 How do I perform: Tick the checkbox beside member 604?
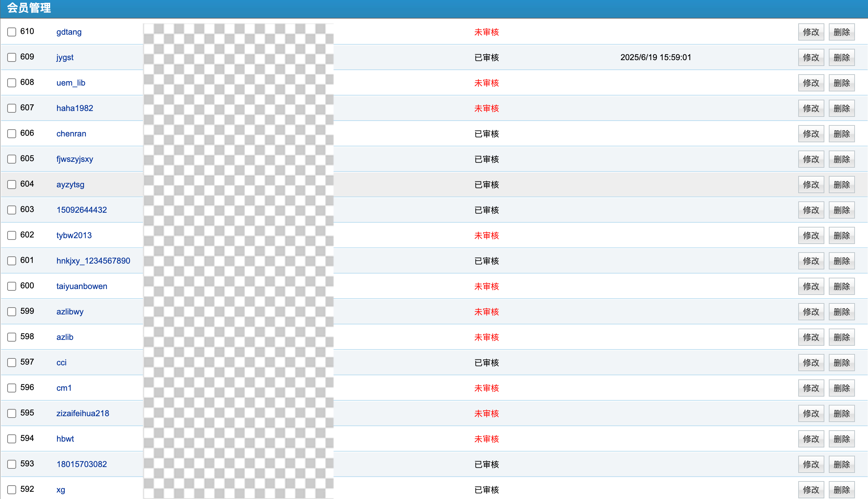point(12,185)
